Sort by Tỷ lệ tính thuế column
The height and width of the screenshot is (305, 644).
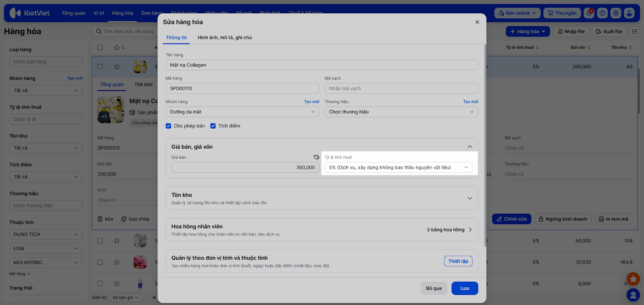point(522,47)
